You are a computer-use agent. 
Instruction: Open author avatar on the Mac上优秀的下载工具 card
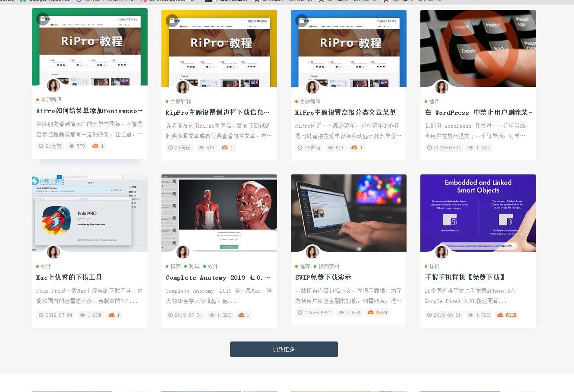54,252
